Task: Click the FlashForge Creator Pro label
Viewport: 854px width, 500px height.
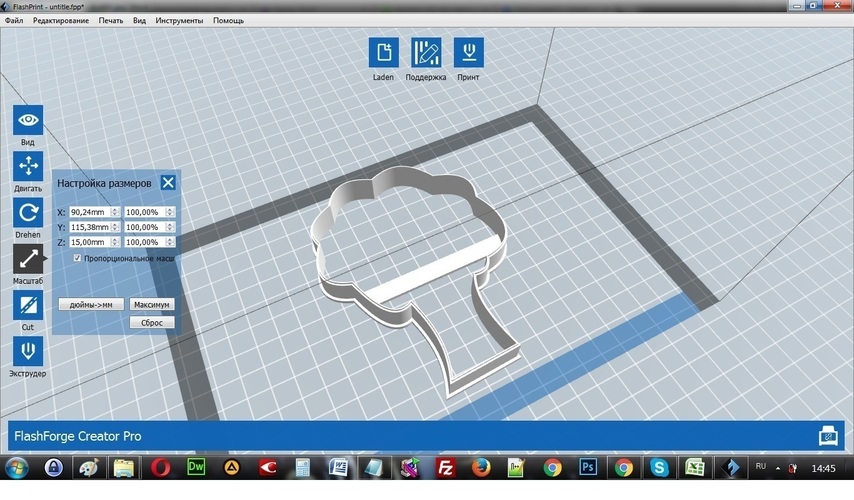Action: [x=78, y=436]
